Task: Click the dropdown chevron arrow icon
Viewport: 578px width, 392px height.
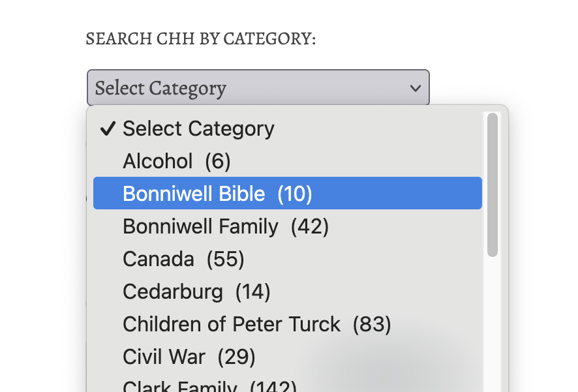Action: 416,88
